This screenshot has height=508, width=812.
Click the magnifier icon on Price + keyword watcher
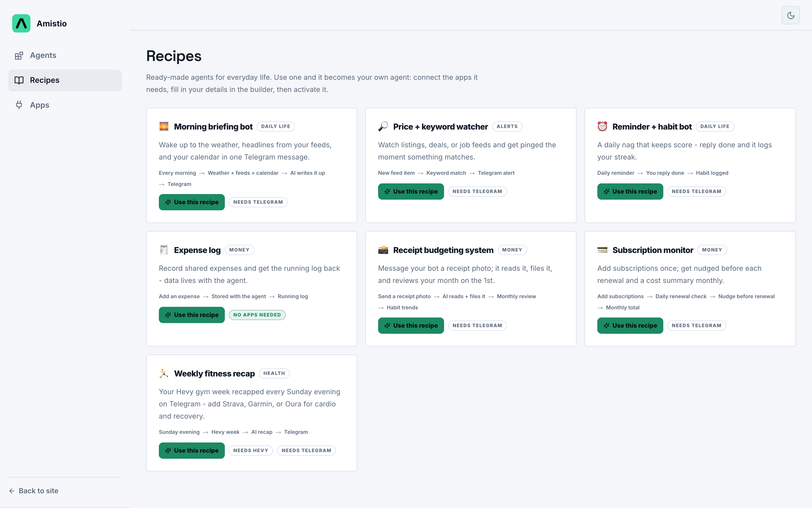383,127
